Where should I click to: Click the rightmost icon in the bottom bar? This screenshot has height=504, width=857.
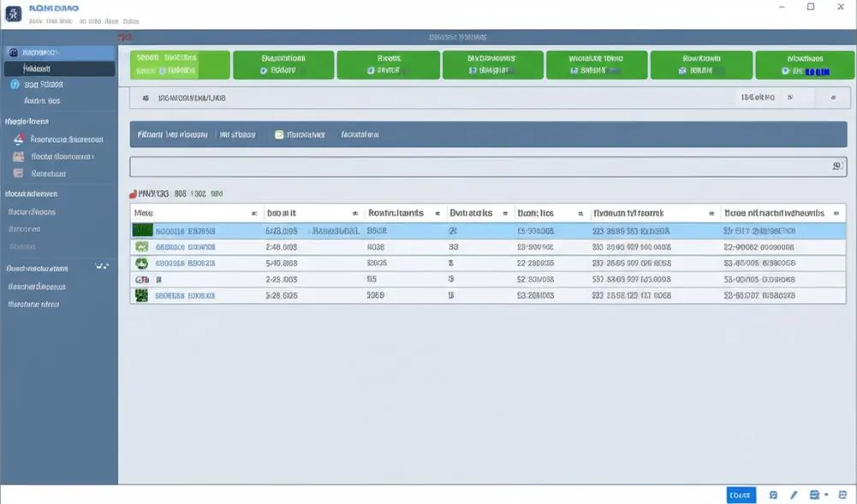(x=842, y=495)
